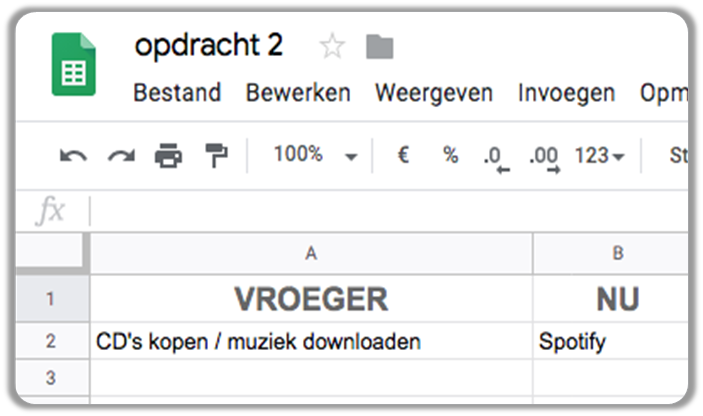Open the 100% zoom dropdown
Image resolution: width=703 pixels, height=416 pixels.
pyautogui.click(x=315, y=156)
